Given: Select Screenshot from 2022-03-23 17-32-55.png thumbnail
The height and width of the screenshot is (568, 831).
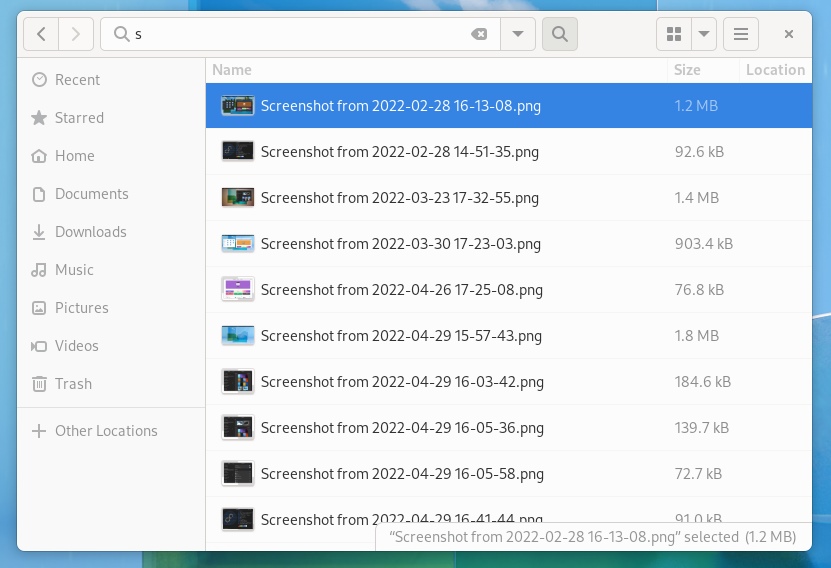Looking at the screenshot, I should pos(237,198).
